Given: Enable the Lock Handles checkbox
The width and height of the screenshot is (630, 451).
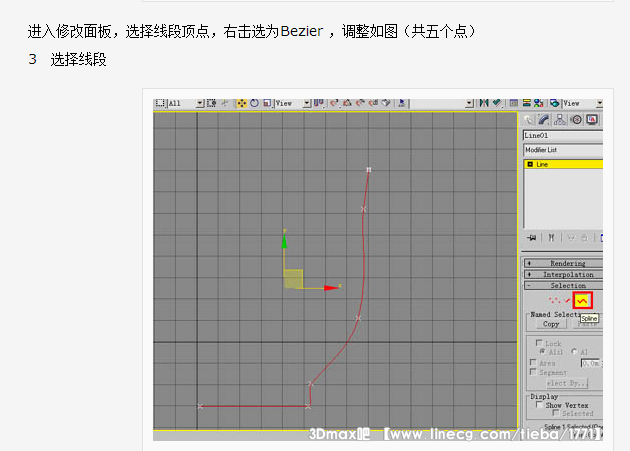Looking at the screenshot, I should tap(539, 343).
